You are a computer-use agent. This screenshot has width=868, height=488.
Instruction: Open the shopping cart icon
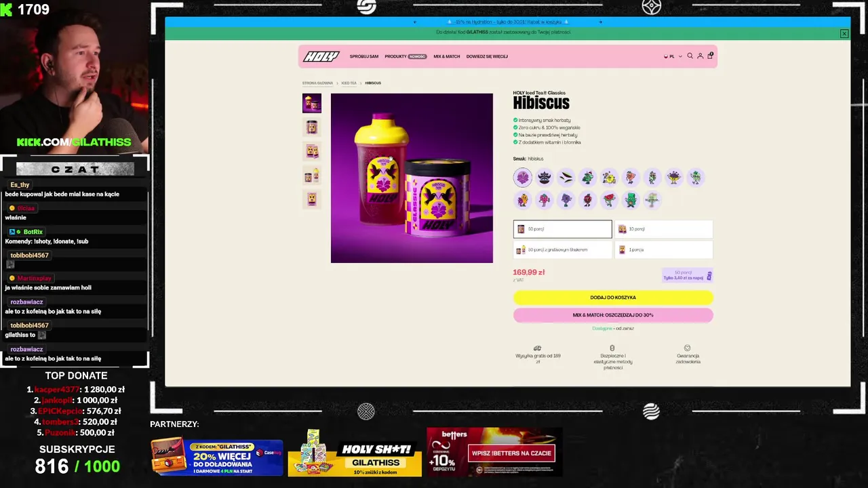click(710, 56)
